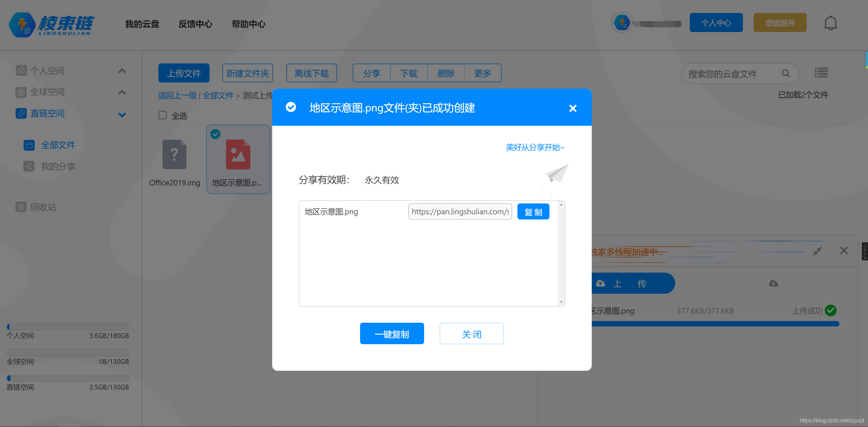Screen dimensions: 868x427
Task: Click the notification bell icon
Action: point(830,23)
